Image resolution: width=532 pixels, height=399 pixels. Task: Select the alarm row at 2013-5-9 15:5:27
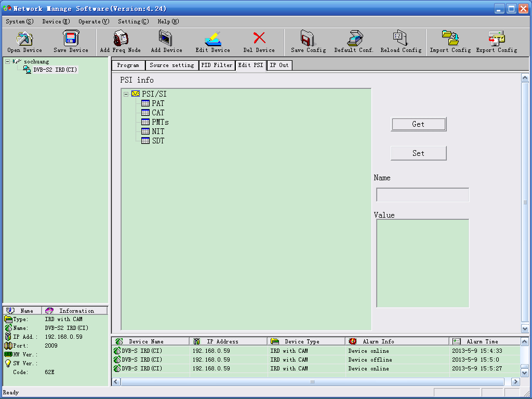pyautogui.click(x=315, y=368)
